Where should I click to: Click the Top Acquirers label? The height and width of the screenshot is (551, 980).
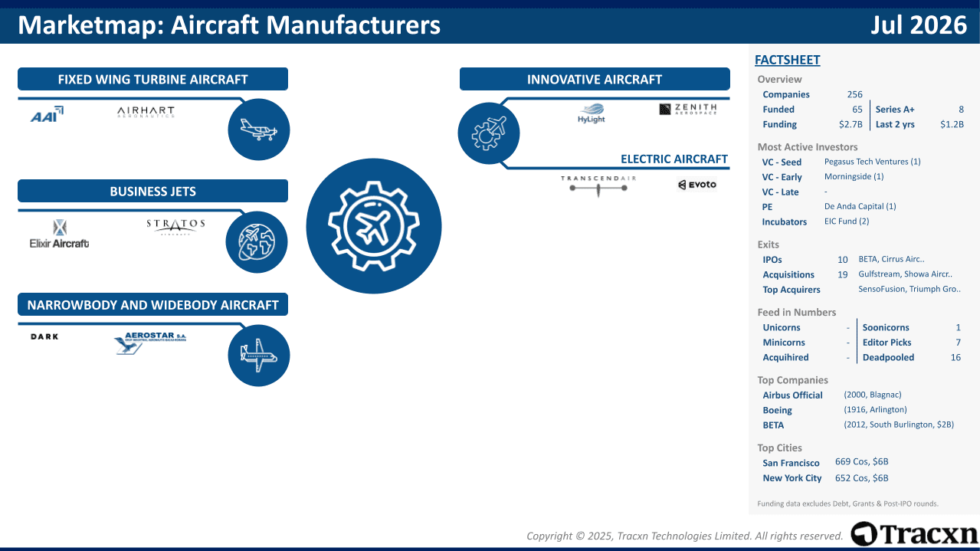pyautogui.click(x=792, y=290)
